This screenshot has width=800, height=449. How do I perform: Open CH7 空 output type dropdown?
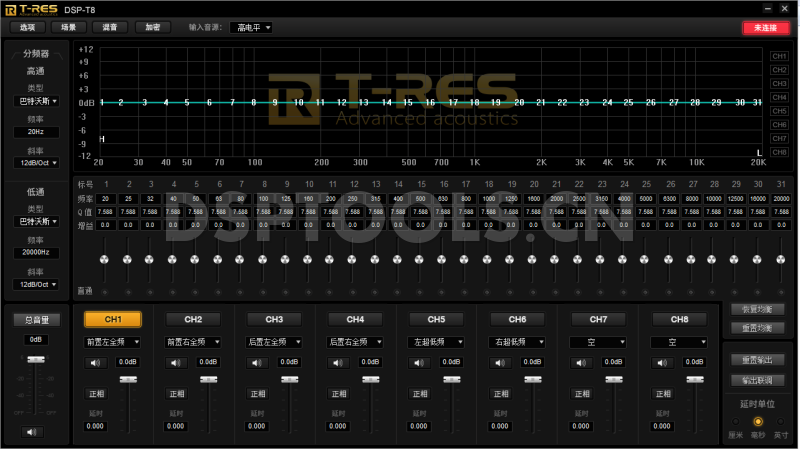[598, 342]
